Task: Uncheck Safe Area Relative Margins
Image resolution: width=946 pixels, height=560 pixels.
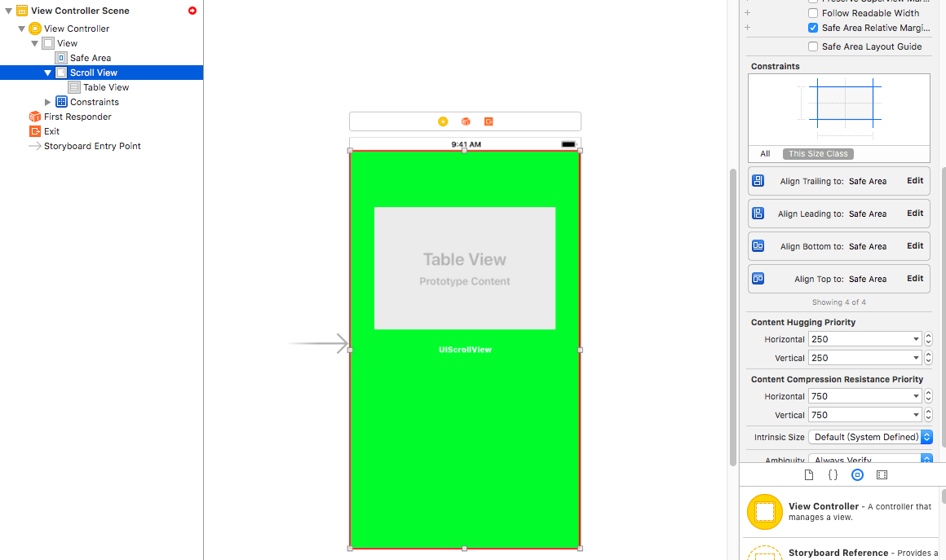Action: [813, 28]
